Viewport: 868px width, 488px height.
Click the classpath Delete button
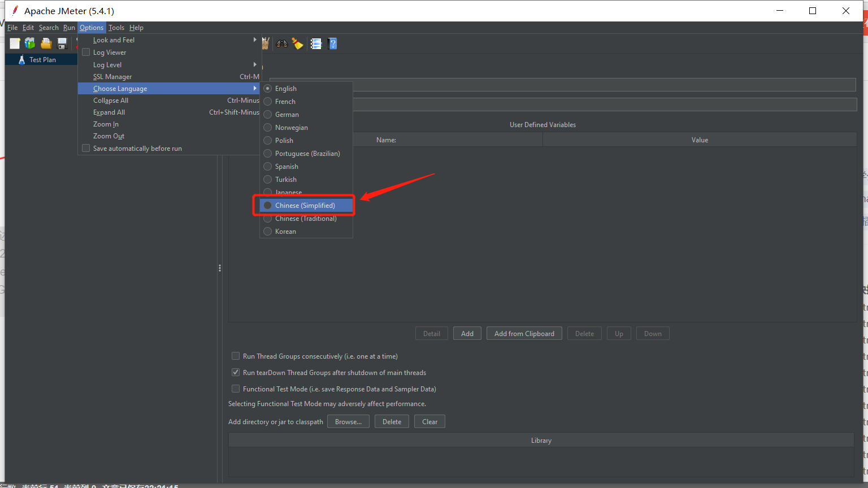coord(392,421)
